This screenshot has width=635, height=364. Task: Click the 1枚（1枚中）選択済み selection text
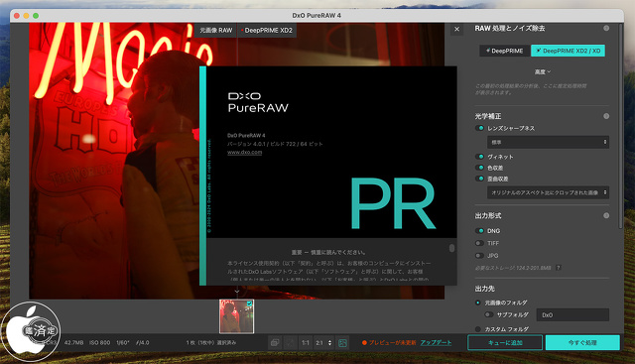(x=211, y=342)
